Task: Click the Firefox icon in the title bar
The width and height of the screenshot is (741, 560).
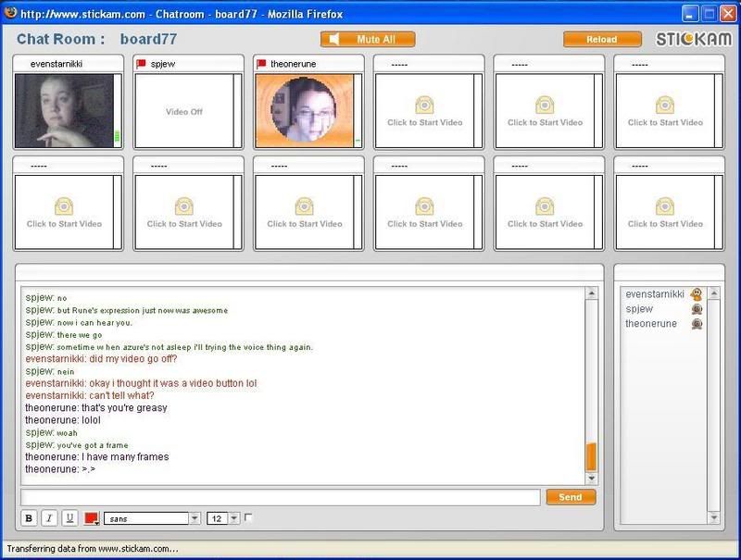Action: 10,13
